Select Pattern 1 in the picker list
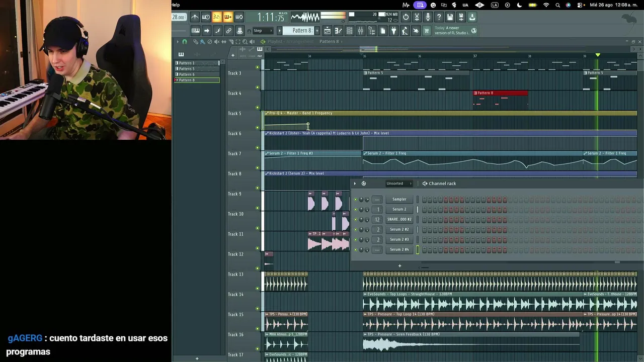Viewport: 644px width, 362px height. tap(197, 63)
